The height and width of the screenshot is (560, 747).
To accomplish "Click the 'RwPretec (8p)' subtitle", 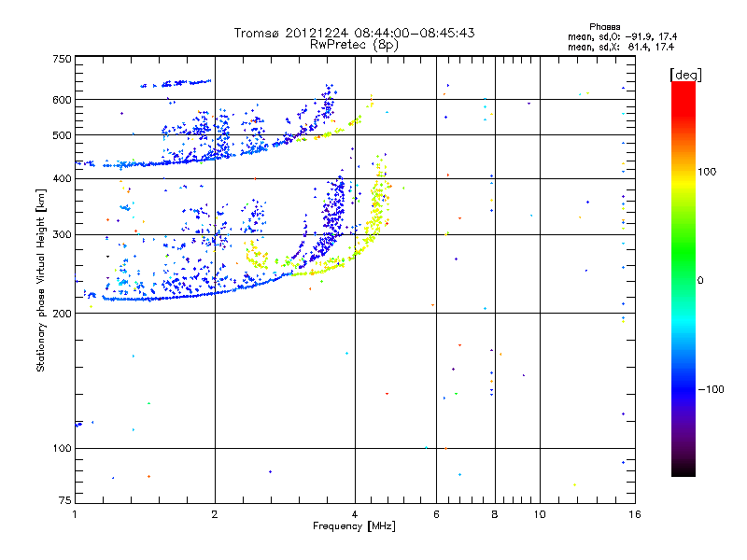I will point(354,45).
